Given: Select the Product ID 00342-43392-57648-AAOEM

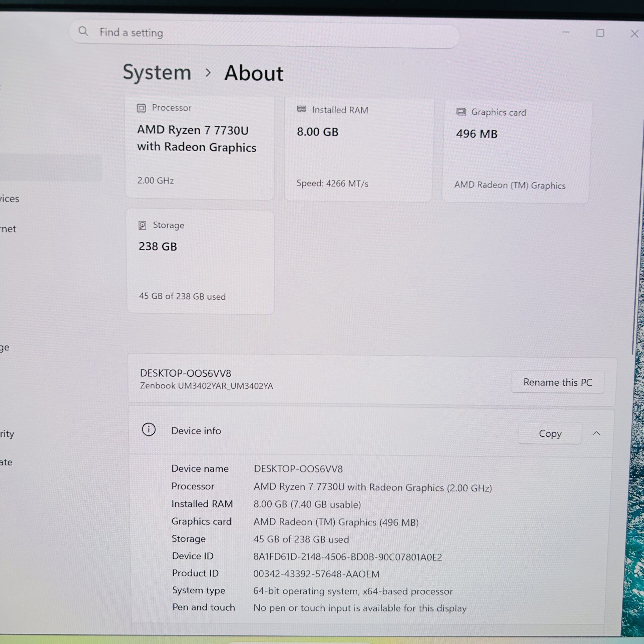Looking at the screenshot, I should tap(316, 574).
